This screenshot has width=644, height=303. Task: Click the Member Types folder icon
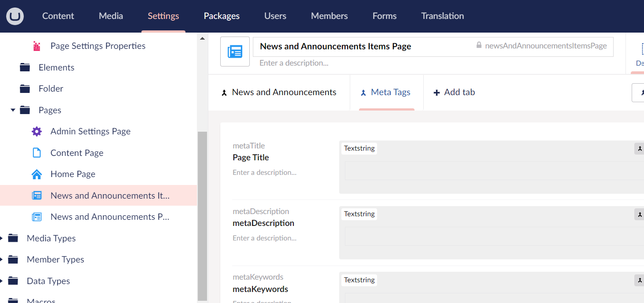pos(13,259)
